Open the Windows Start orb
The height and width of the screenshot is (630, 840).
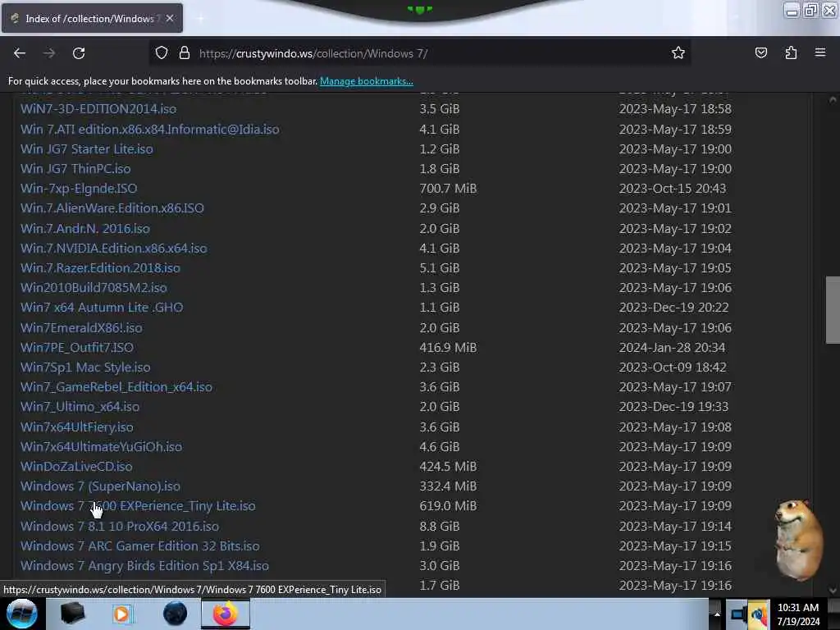click(21, 614)
